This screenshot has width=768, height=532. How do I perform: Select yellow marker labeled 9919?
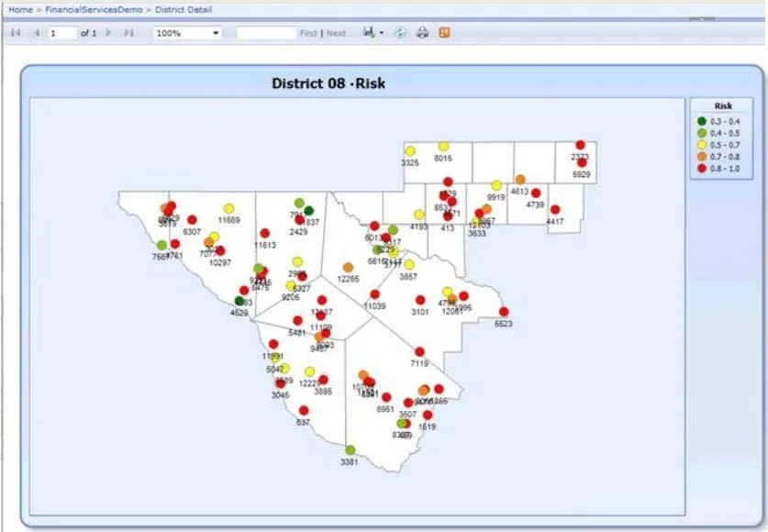click(x=496, y=185)
